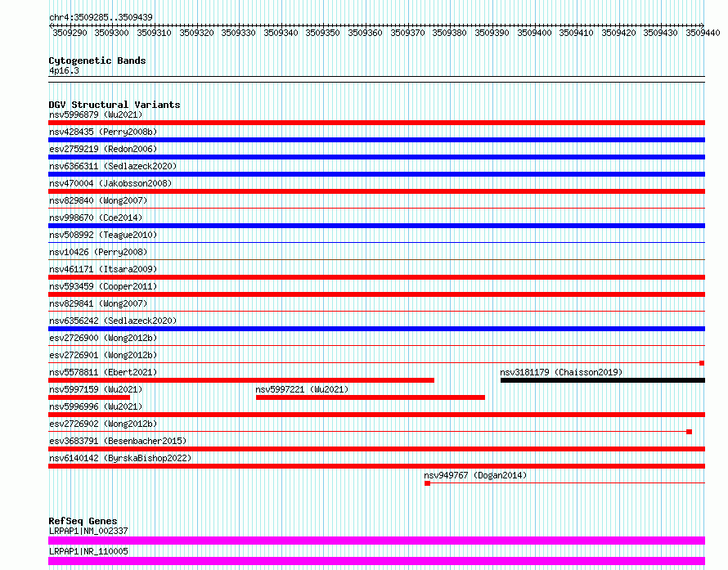Click the red end block of esv2726901
728x570 pixels.
[702, 363]
